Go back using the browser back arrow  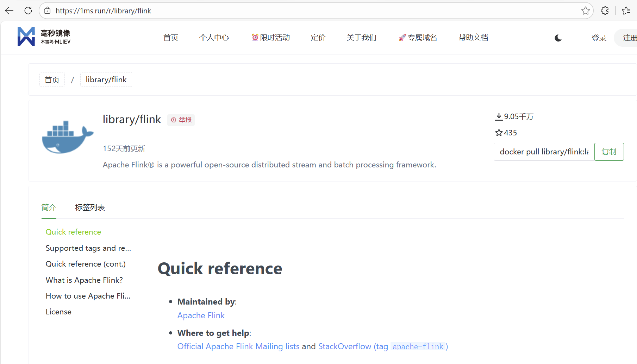(x=9, y=11)
